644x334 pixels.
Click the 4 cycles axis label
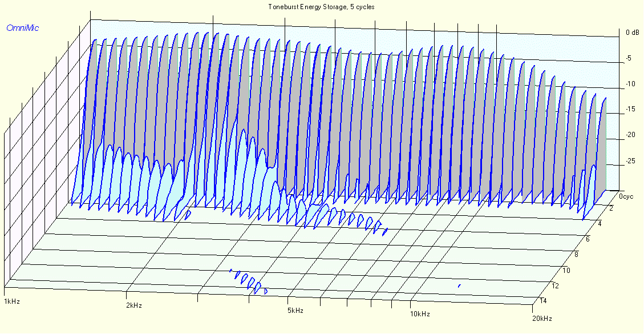pos(600,224)
